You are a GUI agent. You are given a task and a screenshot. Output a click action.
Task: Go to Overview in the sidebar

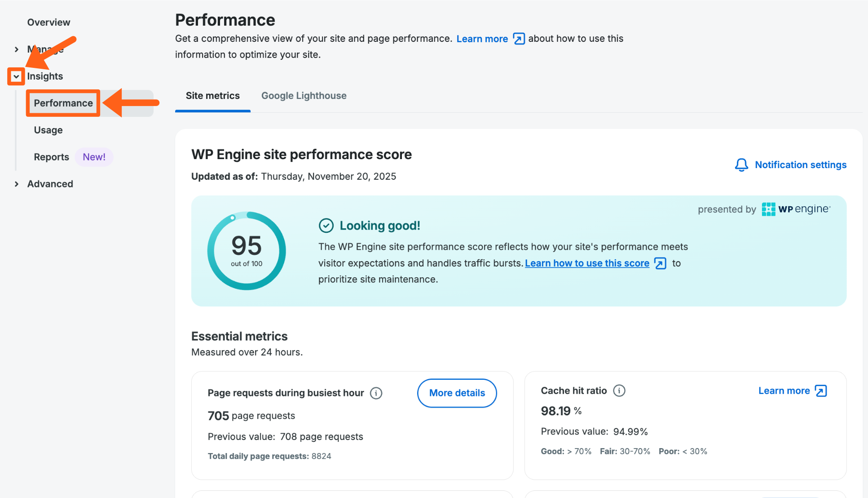48,22
